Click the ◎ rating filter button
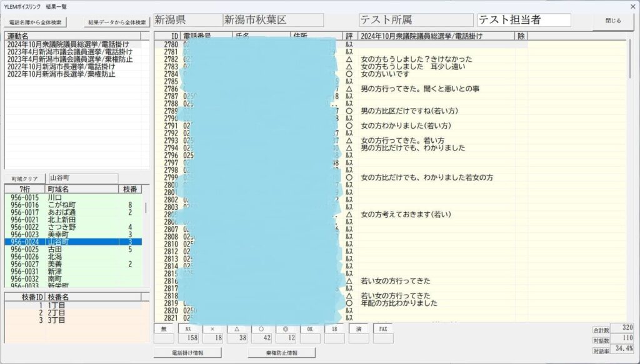The image size is (640, 364). [286, 328]
